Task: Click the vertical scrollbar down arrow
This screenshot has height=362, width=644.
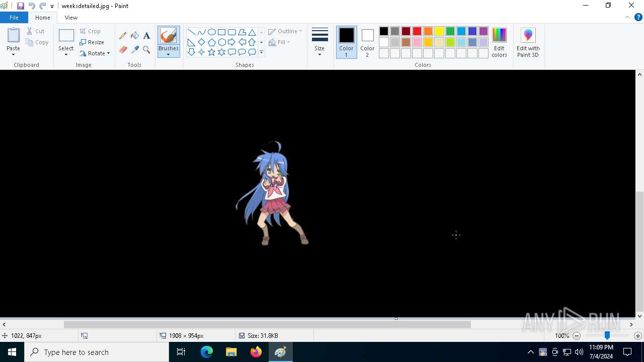Action: click(x=639, y=316)
